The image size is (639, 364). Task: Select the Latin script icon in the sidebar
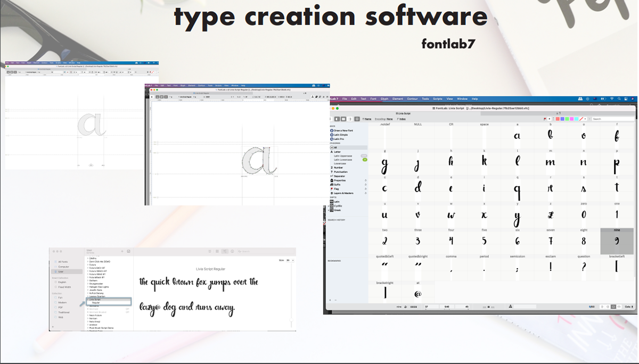(x=332, y=202)
